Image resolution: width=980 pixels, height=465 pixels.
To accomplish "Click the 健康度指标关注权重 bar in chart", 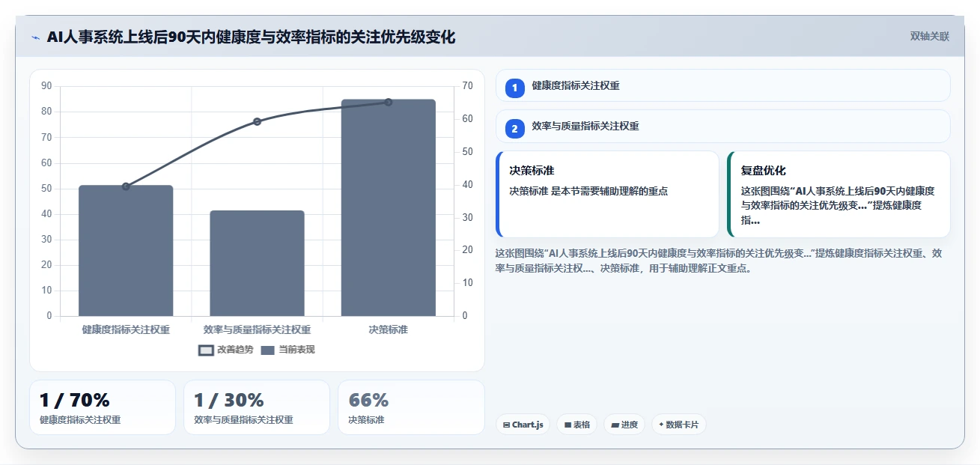I will coord(126,251).
